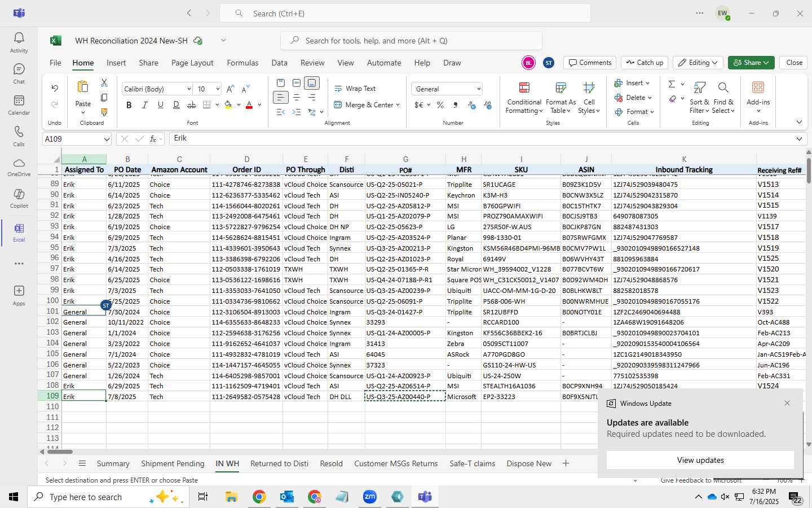Click the Cut scissors icon

point(104,83)
